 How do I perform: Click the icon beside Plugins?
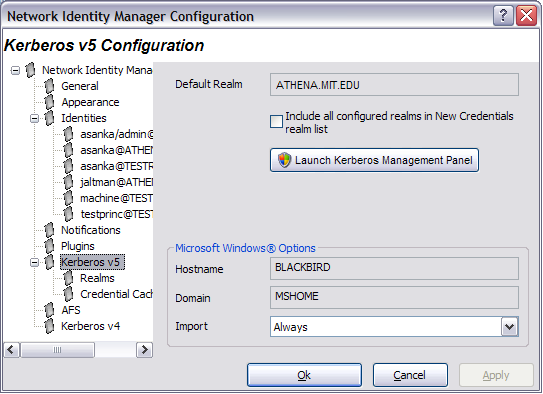(50, 246)
